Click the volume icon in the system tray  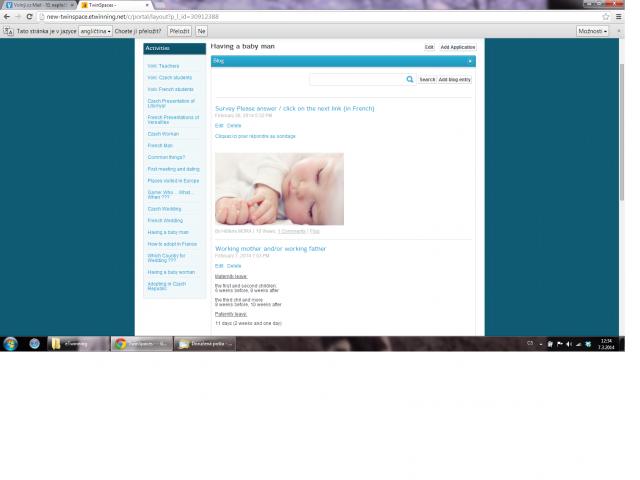[x=569, y=344]
